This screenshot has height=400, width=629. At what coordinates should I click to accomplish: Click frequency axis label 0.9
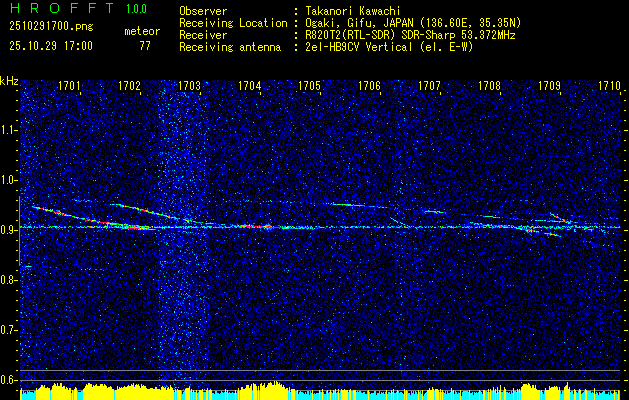[x=9, y=230]
